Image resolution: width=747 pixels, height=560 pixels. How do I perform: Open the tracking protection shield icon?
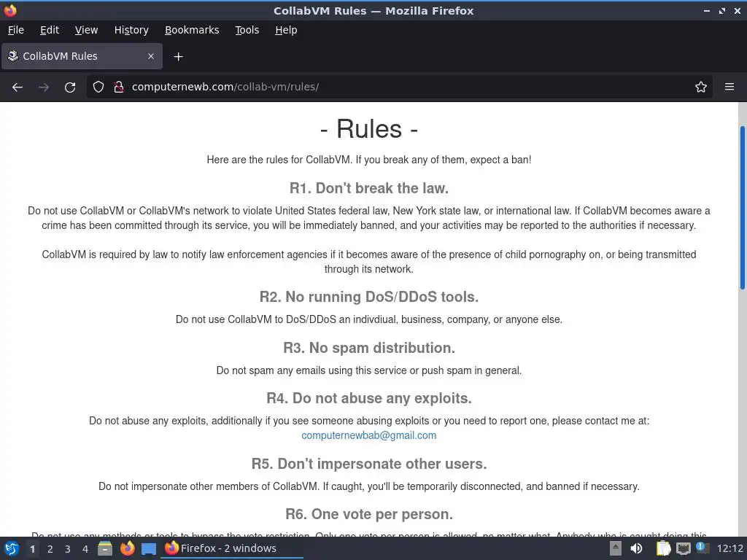(x=98, y=87)
